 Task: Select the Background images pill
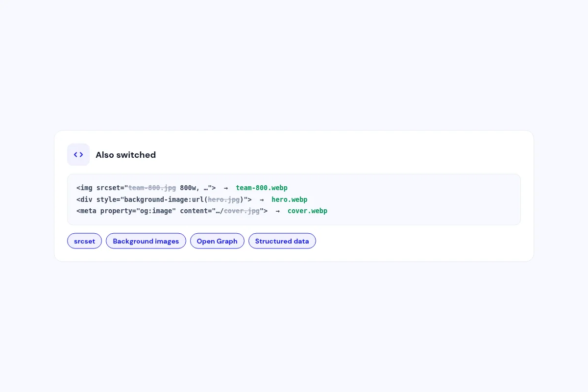click(x=146, y=241)
